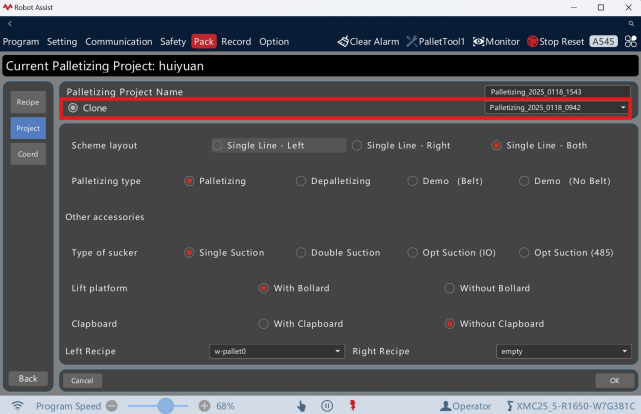Screen dimensions: 641x414
Task: Click the 68% speed value
Action: click(x=225, y=406)
